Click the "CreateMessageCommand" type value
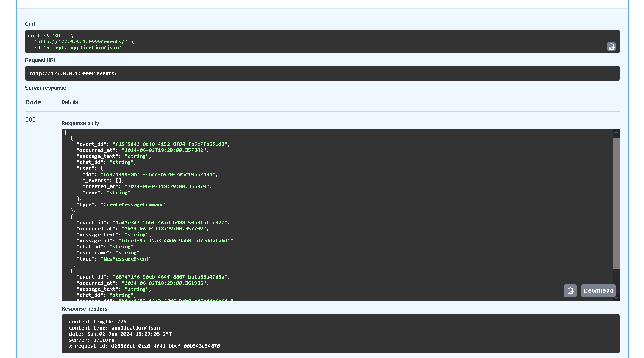This screenshot has height=358, width=644. (134, 204)
